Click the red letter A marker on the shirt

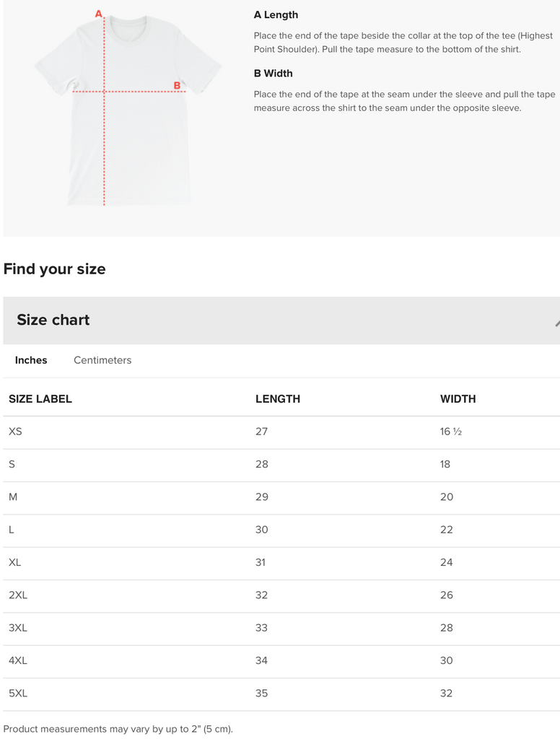pyautogui.click(x=100, y=14)
